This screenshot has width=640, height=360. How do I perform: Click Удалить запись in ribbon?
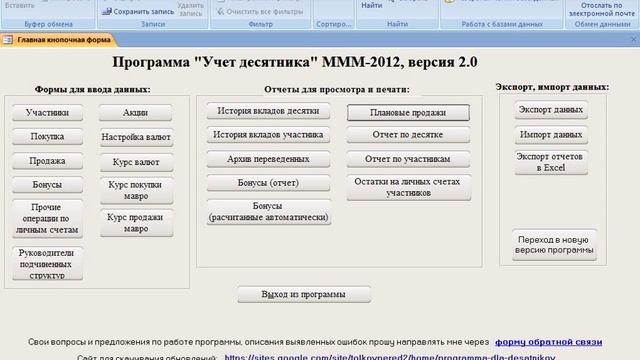[191, 9]
